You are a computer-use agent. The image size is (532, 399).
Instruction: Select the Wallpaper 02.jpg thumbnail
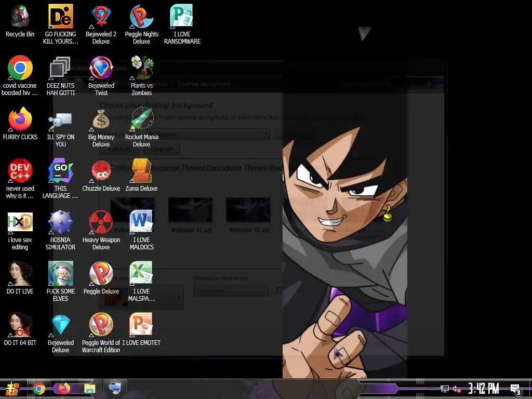pyautogui.click(x=190, y=210)
